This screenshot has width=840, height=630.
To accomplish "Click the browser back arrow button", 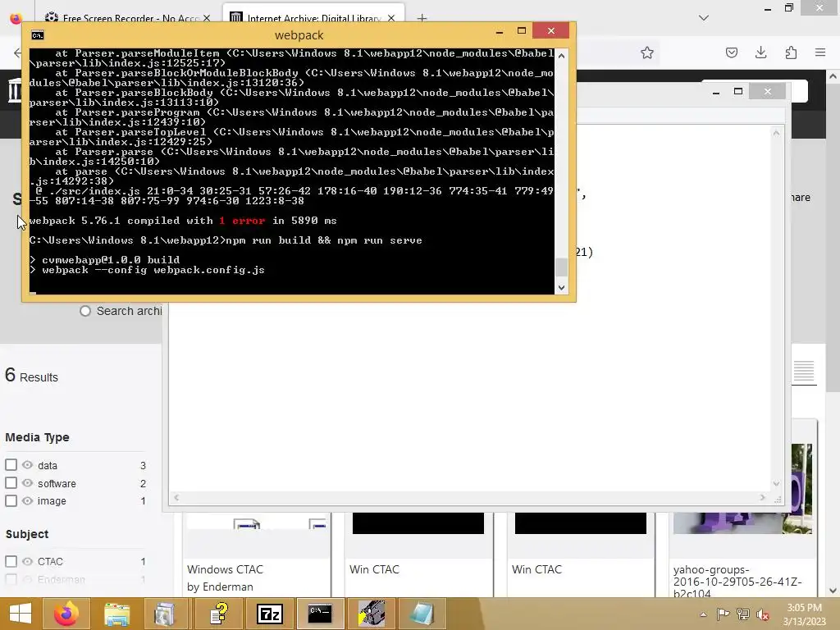I will tap(16, 52).
